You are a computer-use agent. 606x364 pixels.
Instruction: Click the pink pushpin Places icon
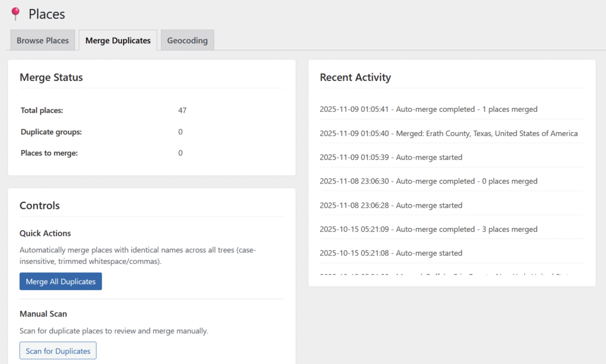(15, 14)
